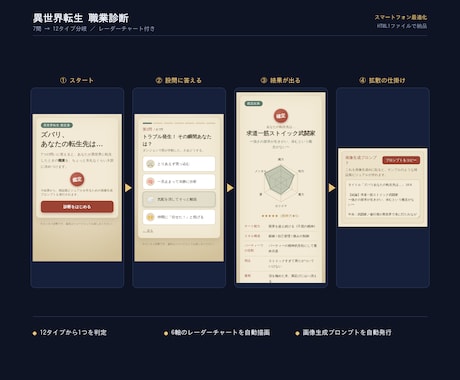
Task: Click the step label ② 設問に答える
Action: point(179,80)
